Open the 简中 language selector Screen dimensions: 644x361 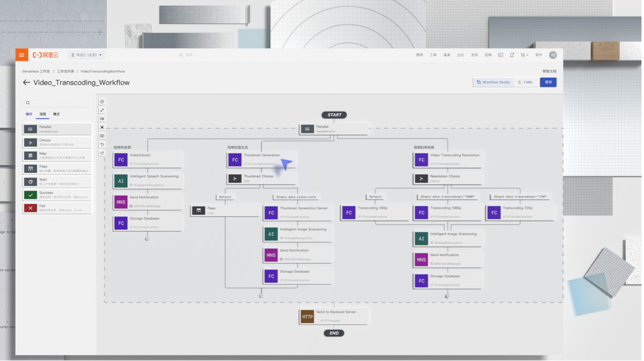click(x=539, y=55)
